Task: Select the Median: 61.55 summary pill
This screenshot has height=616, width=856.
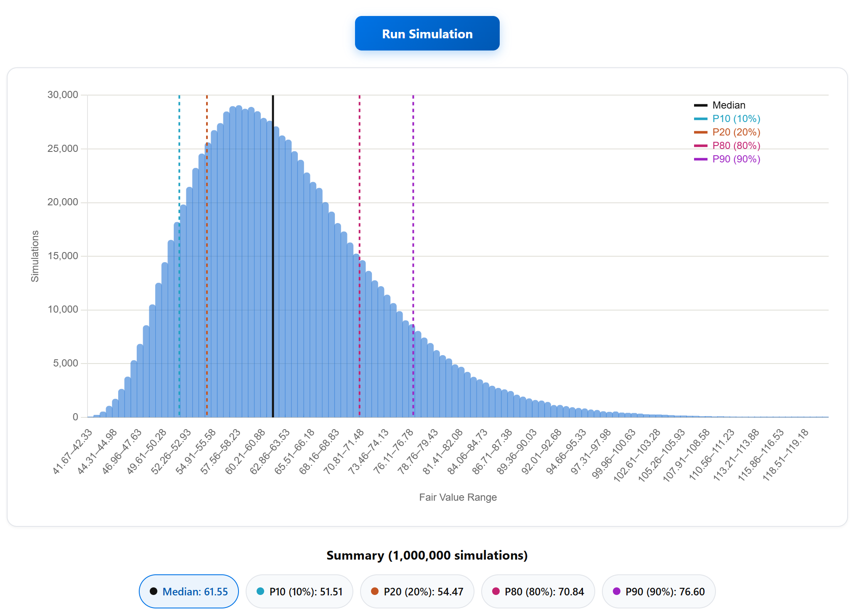Action: coord(189,591)
